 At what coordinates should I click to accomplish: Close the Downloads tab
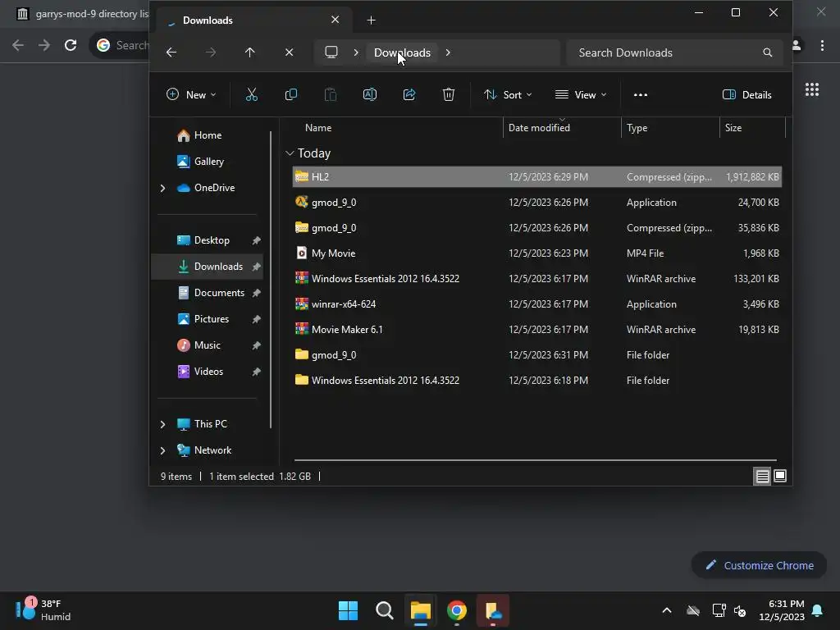coord(336,20)
